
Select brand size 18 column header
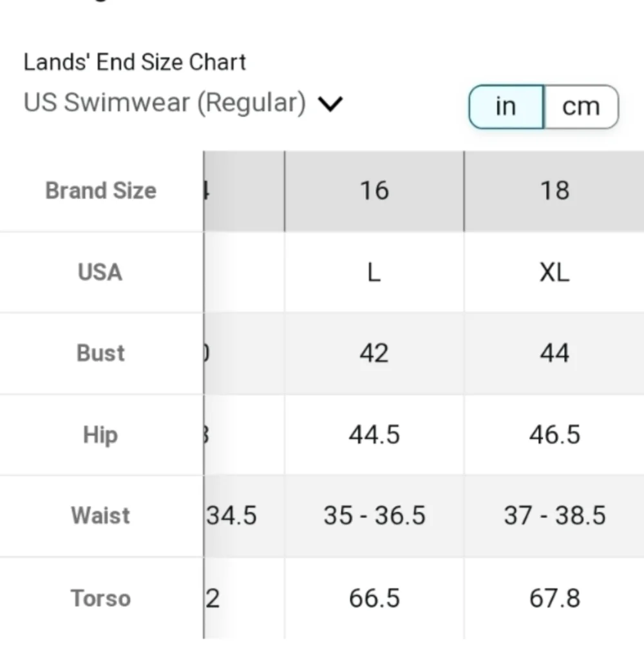tap(554, 191)
